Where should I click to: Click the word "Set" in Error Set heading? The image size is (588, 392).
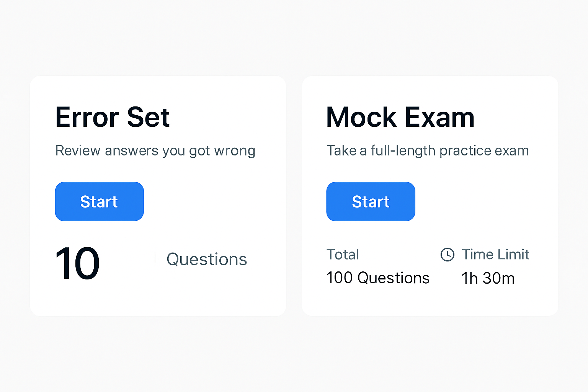pyautogui.click(x=148, y=117)
